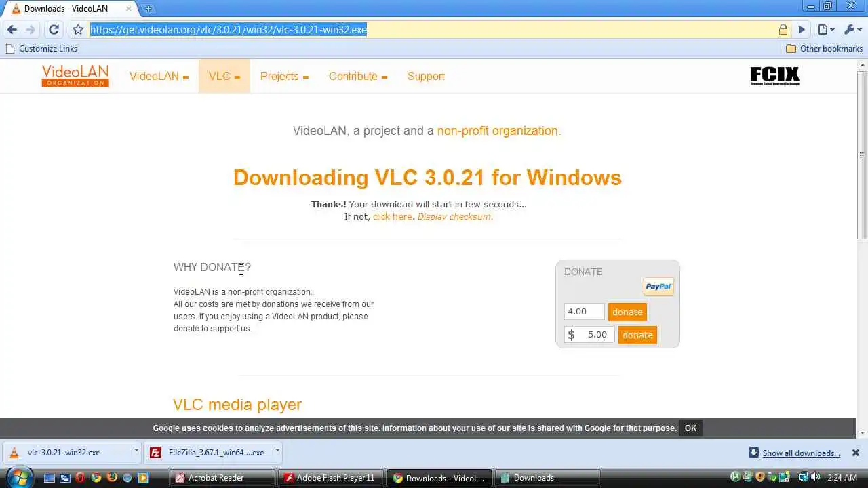This screenshot has height=488, width=868.
Task: Expand options arrow for vlc-3.0.21-win32.exe download
Action: (136, 451)
